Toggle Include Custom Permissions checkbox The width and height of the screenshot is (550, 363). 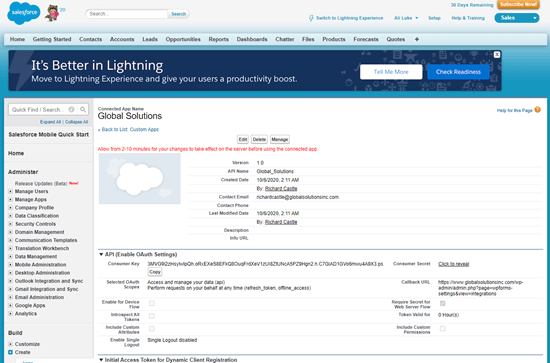442,329
